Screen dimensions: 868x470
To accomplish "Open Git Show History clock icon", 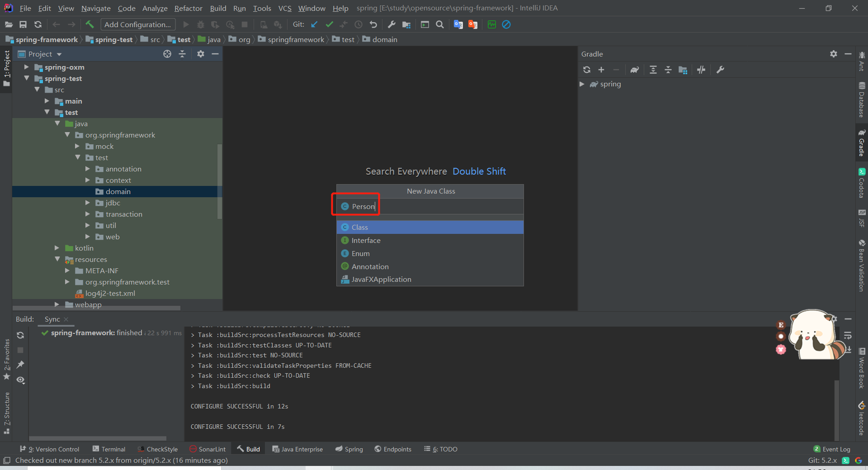I will tap(359, 24).
